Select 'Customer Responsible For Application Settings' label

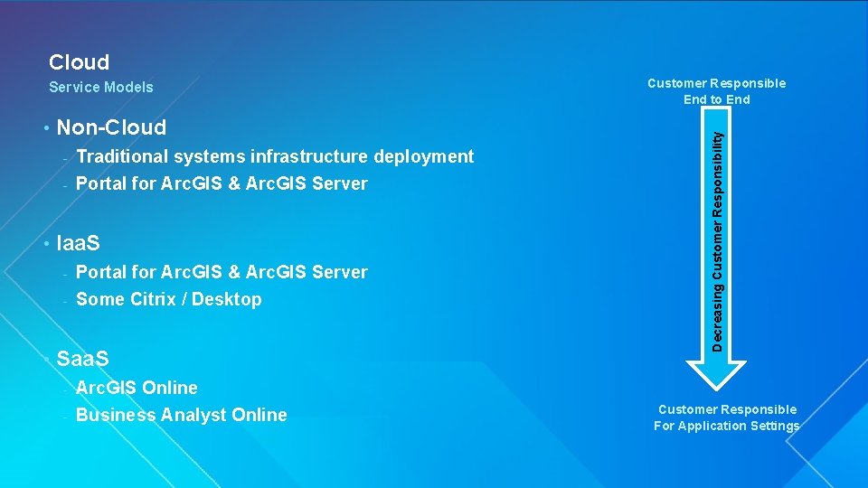click(x=727, y=418)
